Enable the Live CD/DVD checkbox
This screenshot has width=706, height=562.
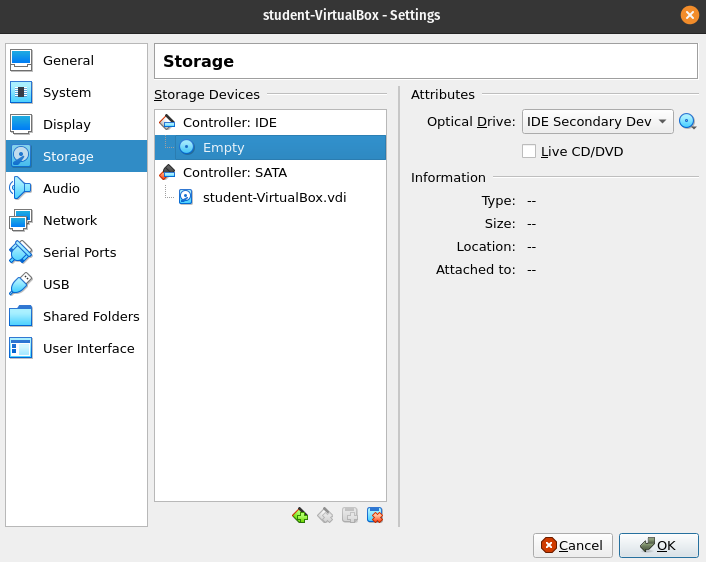click(529, 151)
